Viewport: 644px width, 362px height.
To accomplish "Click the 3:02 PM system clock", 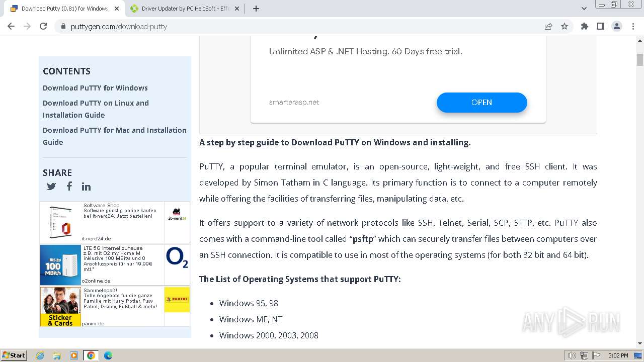I will click(x=618, y=355).
